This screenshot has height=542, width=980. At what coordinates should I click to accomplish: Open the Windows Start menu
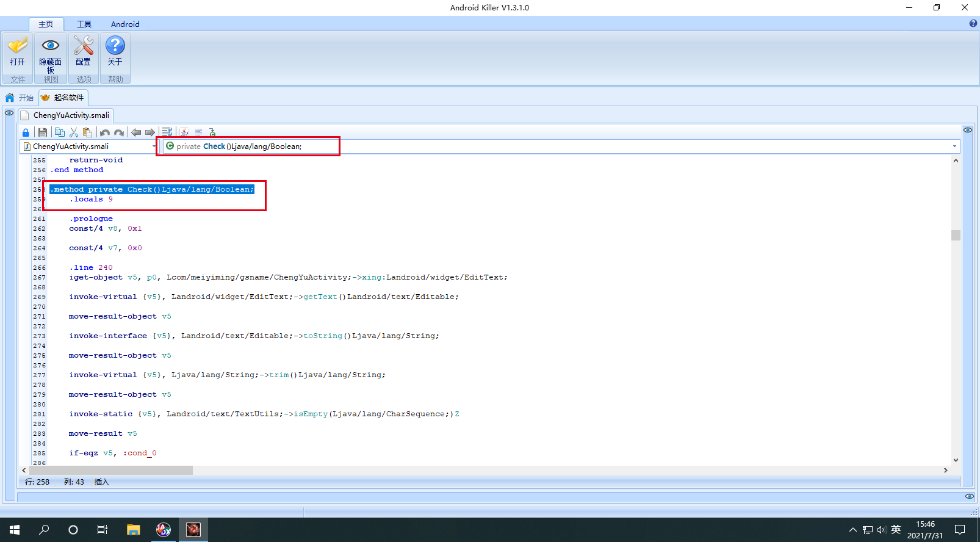15,530
